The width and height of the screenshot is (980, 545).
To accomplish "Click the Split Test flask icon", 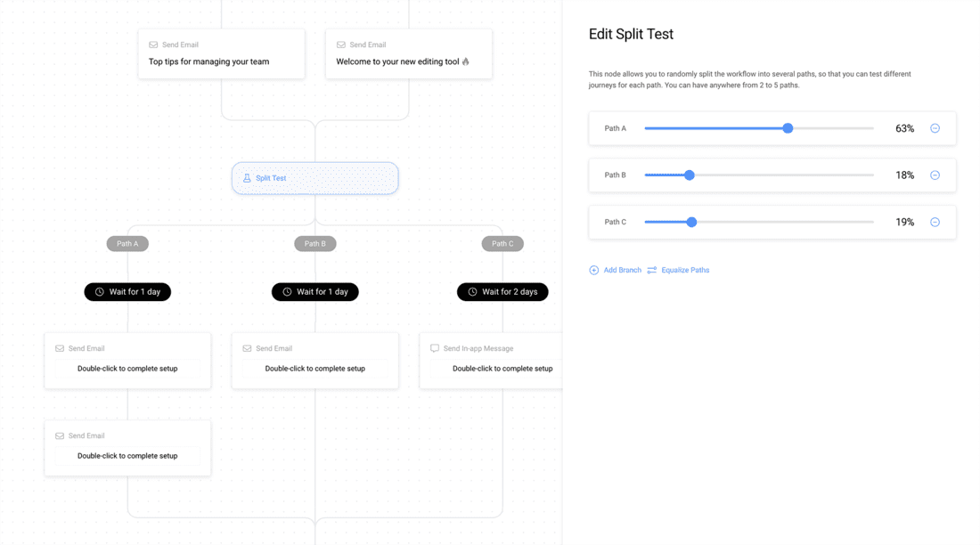I will [247, 178].
